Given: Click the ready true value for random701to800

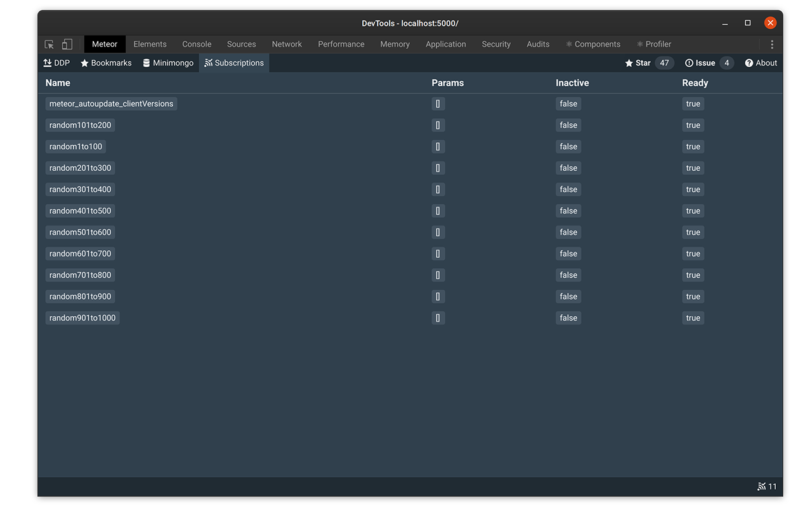Looking at the screenshot, I should (693, 275).
